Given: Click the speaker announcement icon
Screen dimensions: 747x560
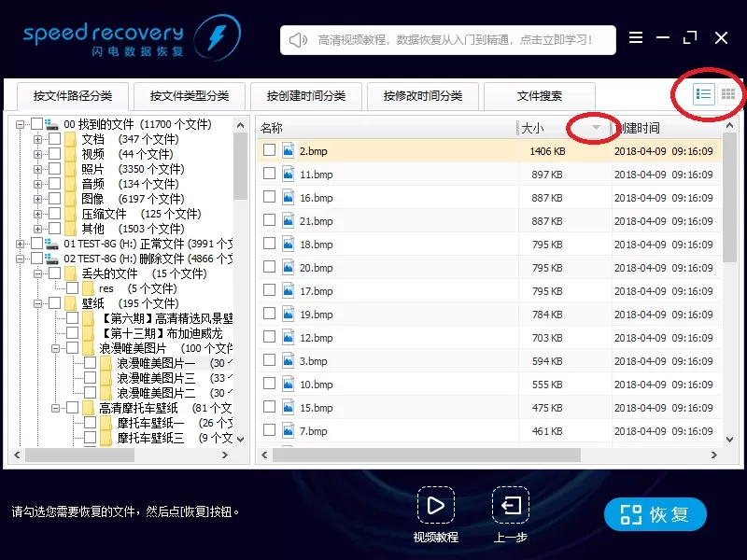Looking at the screenshot, I should click(298, 40).
